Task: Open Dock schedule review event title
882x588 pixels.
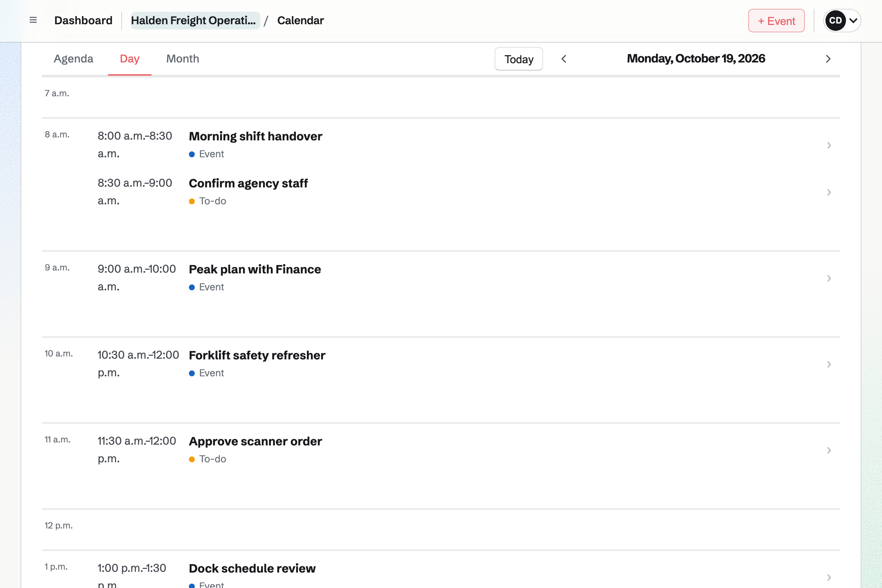Action: click(252, 569)
